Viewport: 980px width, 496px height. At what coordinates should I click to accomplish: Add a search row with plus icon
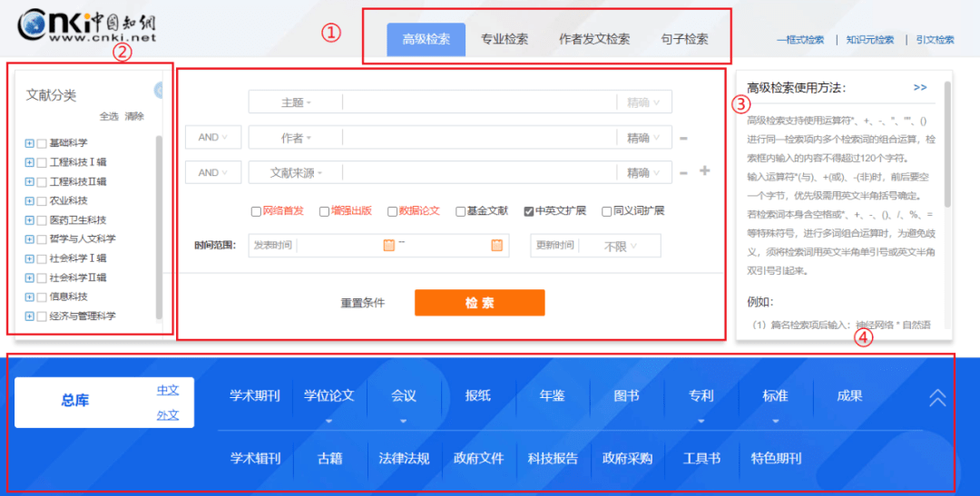(x=704, y=170)
